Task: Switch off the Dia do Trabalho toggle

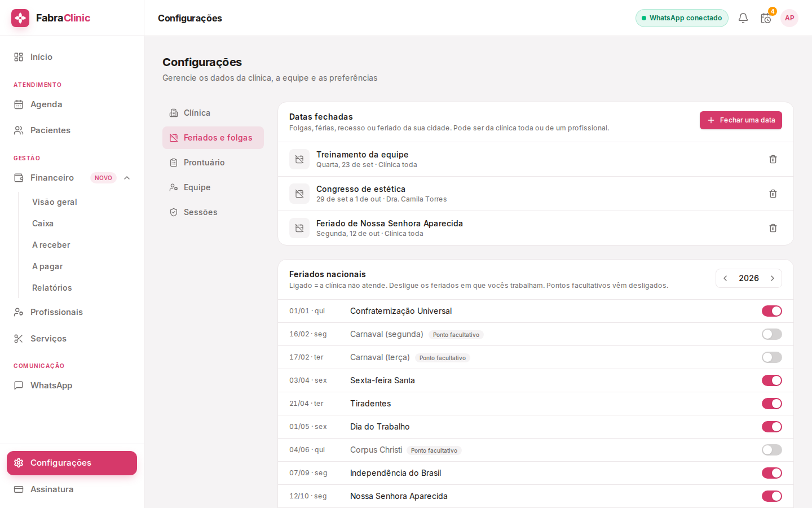Action: click(x=772, y=427)
